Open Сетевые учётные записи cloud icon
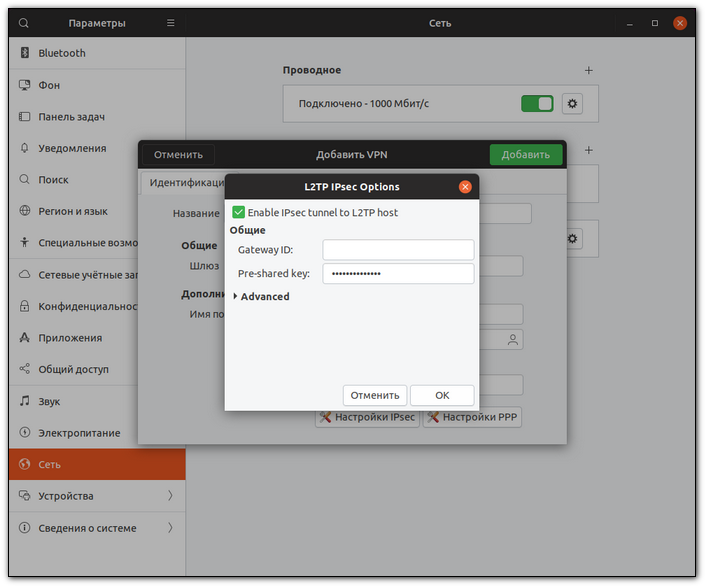The width and height of the screenshot is (705, 586). click(x=24, y=274)
